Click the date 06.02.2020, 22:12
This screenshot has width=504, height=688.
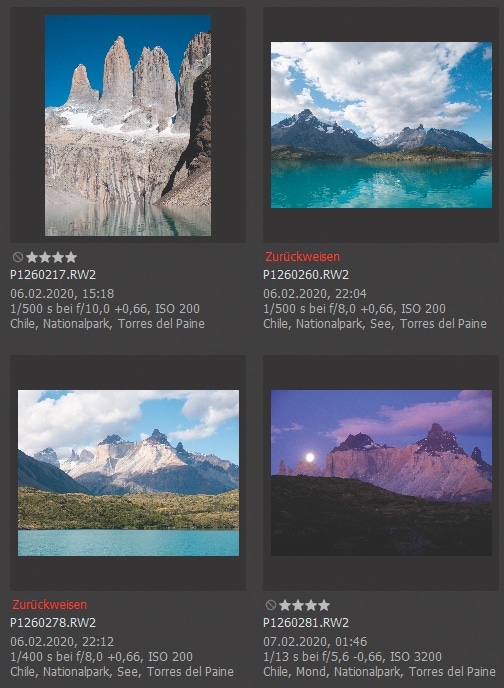point(62,641)
